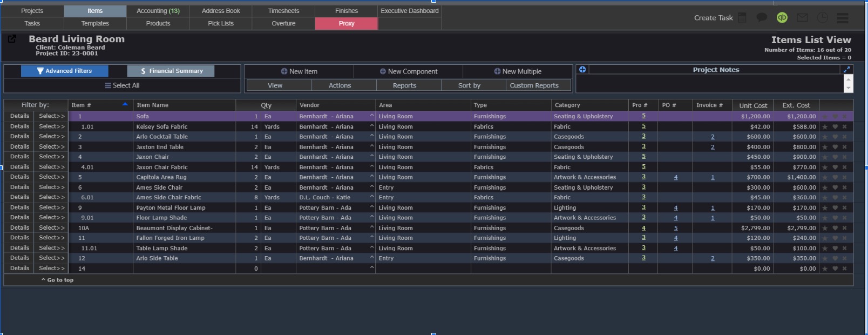
Task: Toggle Select for the Arlo Side Table row
Action: [x=51, y=258]
